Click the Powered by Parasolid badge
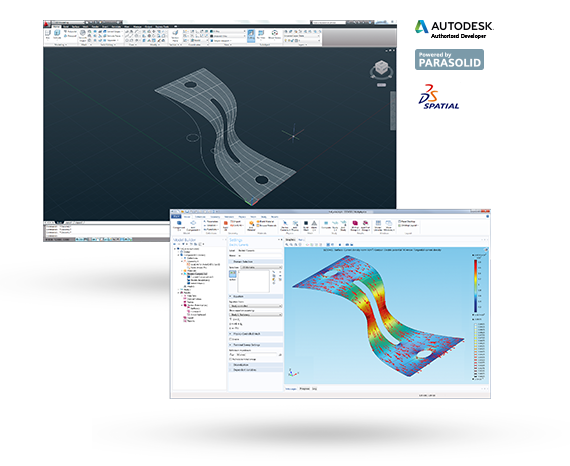The height and width of the screenshot is (466, 570). (449, 60)
